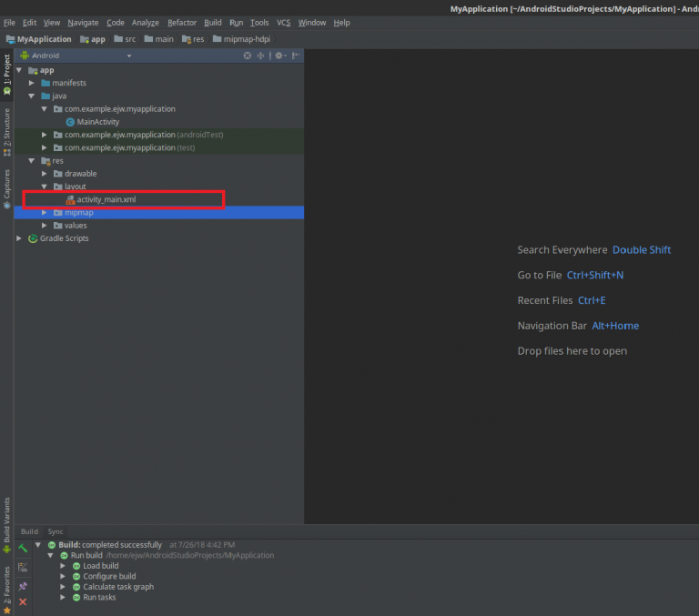Select the mipmap folder row

pos(159,213)
